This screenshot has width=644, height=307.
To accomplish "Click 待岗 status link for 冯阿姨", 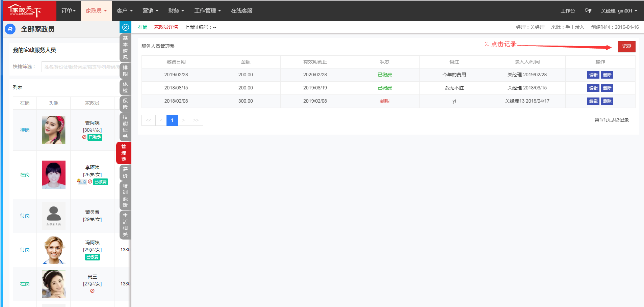I will (25, 250).
